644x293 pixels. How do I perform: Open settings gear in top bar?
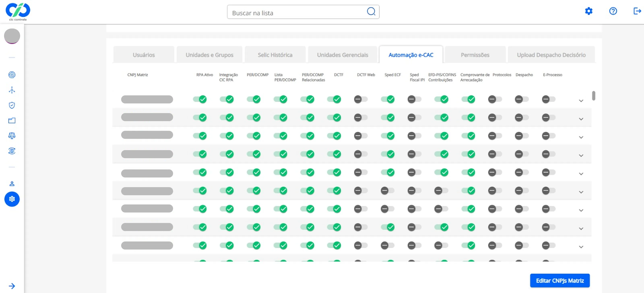(589, 11)
